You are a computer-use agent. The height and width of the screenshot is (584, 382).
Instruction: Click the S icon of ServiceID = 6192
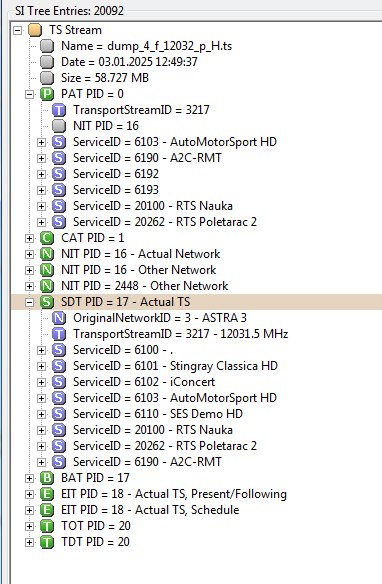(x=59, y=174)
